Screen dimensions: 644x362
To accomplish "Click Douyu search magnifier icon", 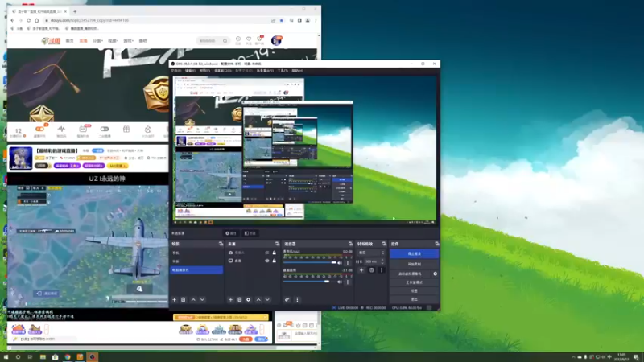I will (225, 41).
